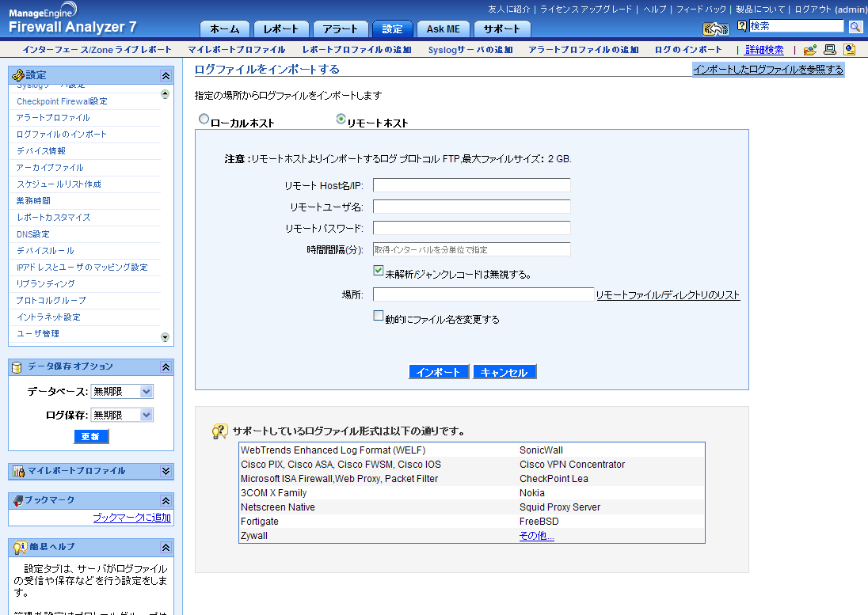Click the supported formats help bulb icon
Viewport: 868px width, 615px height.
(x=219, y=431)
